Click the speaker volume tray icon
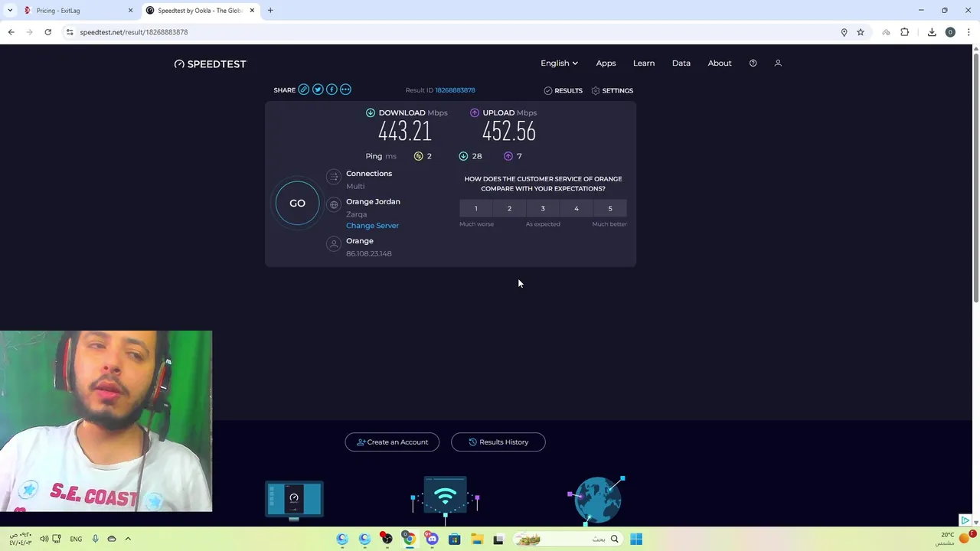Screen dimensions: 980x551 point(44,539)
